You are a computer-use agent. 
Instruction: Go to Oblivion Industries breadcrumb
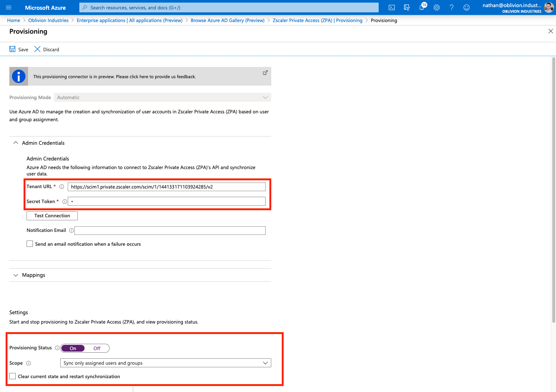[x=48, y=21]
